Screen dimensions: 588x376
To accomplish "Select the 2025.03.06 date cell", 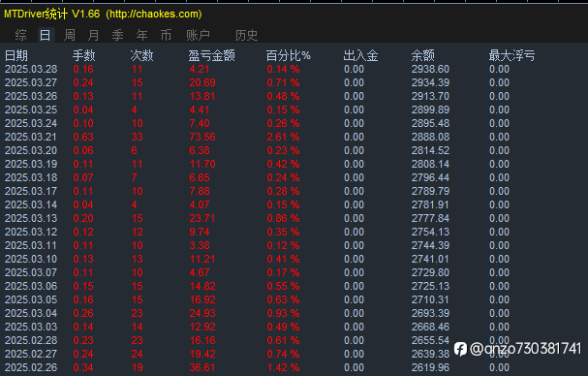I will (x=31, y=286).
